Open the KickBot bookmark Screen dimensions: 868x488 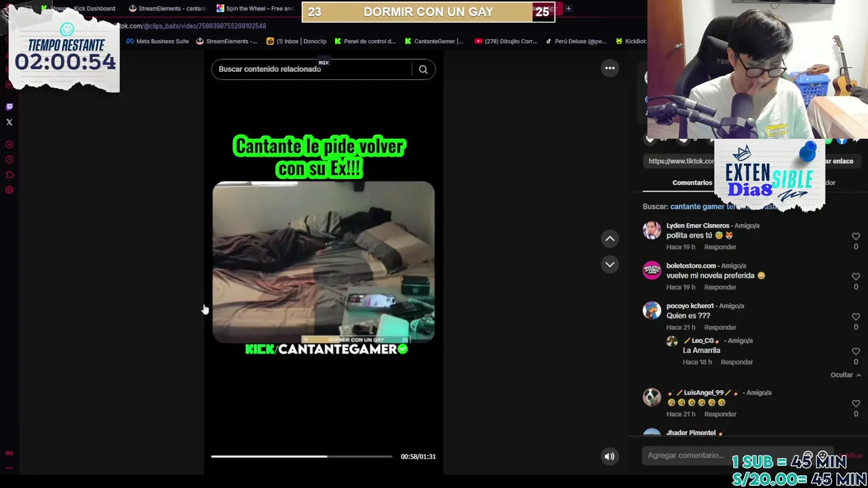click(631, 41)
